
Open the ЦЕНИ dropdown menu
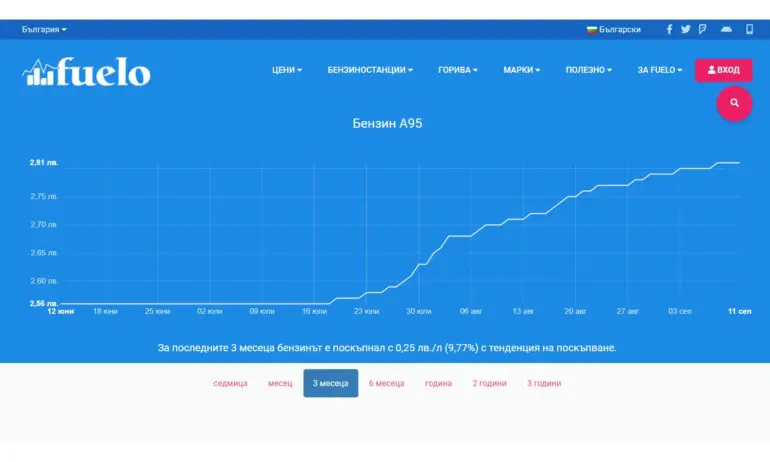click(287, 70)
